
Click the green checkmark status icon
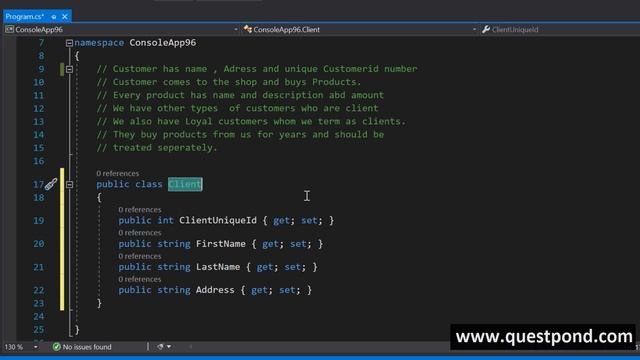point(56,347)
